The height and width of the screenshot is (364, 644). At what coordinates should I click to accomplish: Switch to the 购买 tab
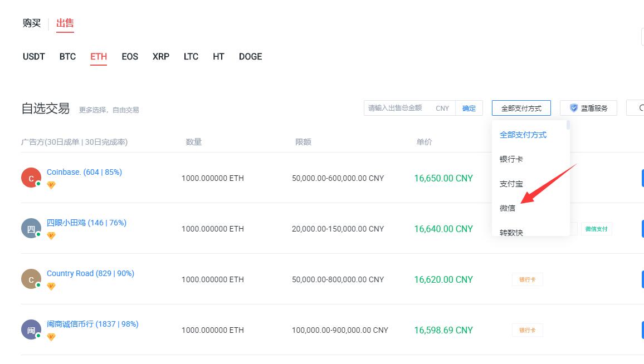pos(32,23)
